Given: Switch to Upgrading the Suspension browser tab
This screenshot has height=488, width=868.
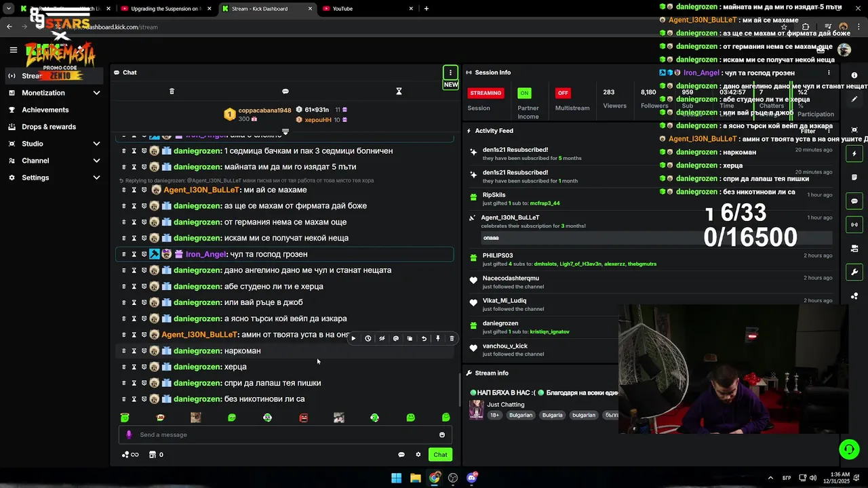Looking at the screenshot, I should (x=166, y=9).
